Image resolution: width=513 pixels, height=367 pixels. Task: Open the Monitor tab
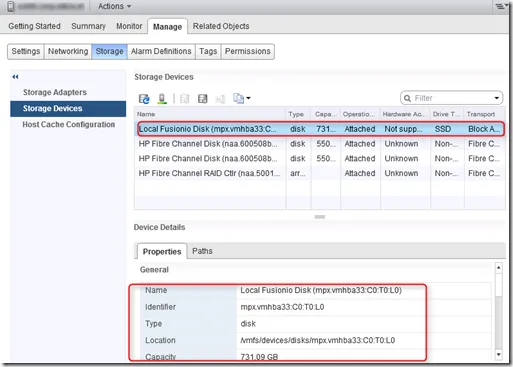(129, 26)
